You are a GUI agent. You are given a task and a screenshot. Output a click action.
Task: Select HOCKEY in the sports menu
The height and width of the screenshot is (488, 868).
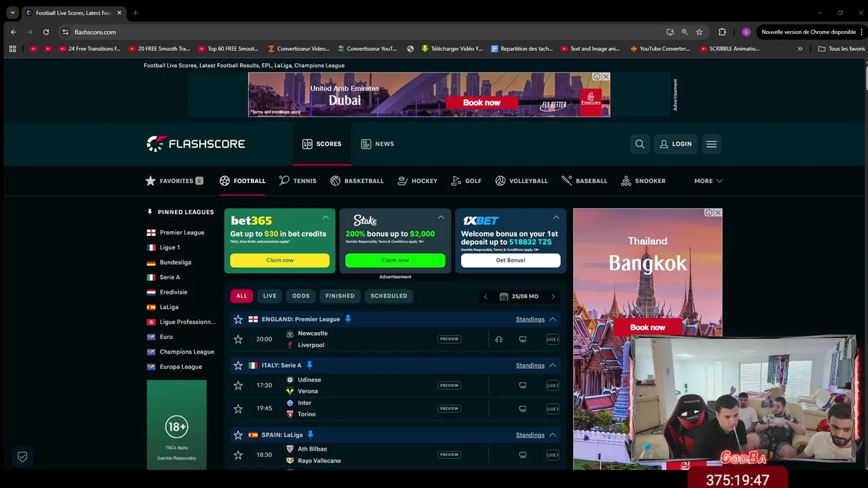(417, 181)
